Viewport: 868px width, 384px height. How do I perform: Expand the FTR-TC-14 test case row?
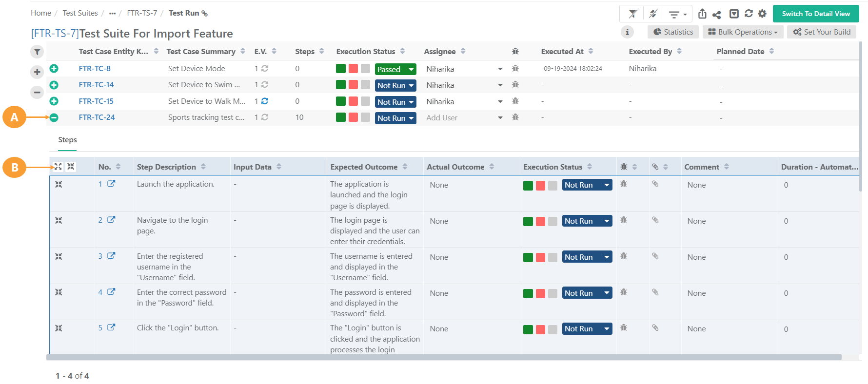54,85
